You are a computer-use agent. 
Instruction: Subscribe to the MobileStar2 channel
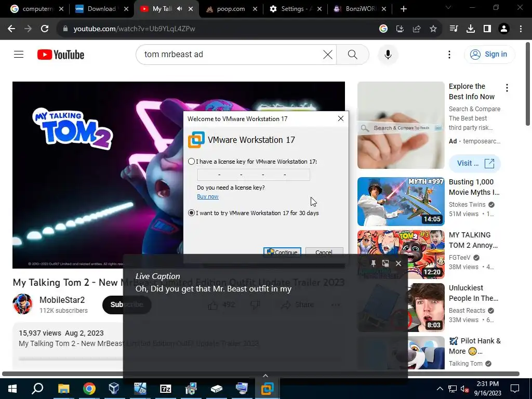127,304
